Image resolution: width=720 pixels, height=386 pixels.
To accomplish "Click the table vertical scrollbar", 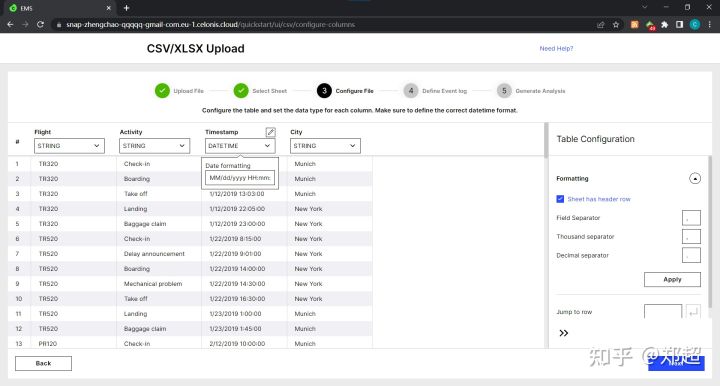I will coord(546,140).
